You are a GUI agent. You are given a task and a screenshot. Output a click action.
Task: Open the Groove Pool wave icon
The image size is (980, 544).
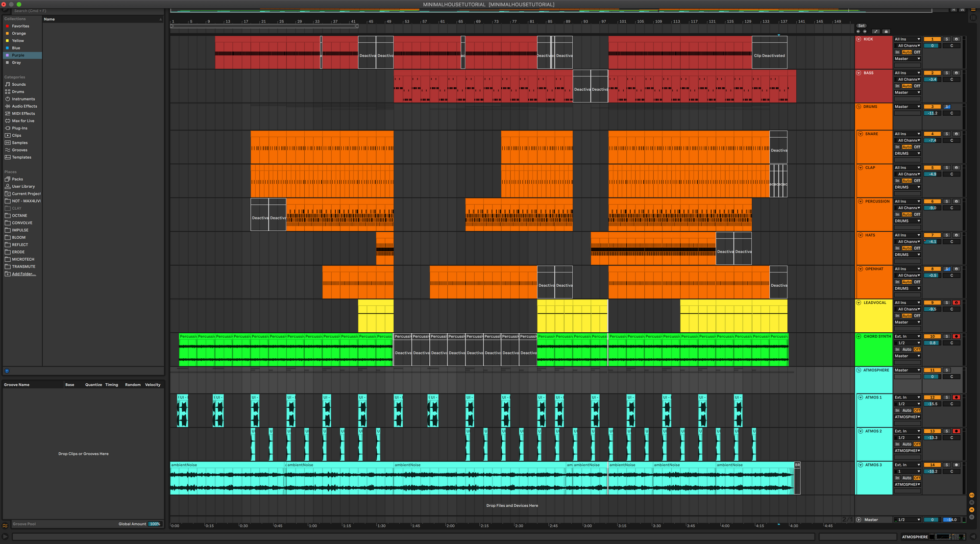[5, 525]
